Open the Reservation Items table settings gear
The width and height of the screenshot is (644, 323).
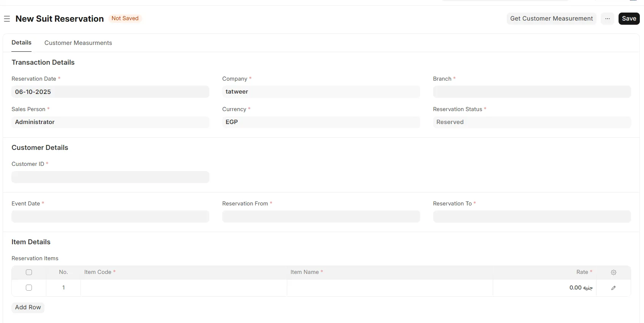(613, 272)
